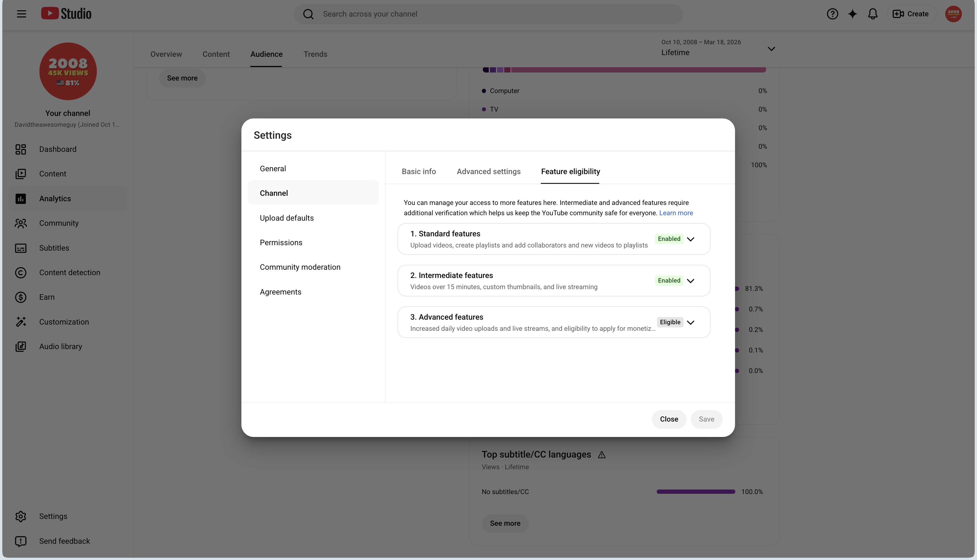
Task: Expand Standard features chevron
Action: click(x=690, y=239)
